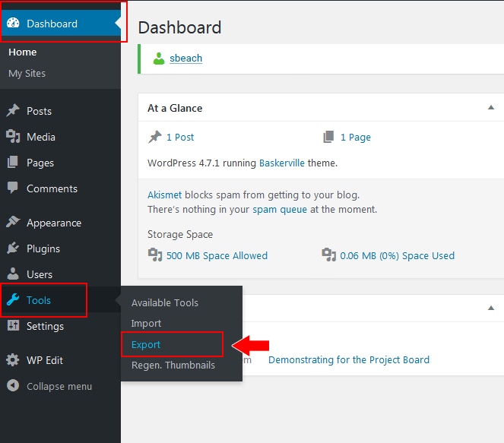The width and height of the screenshot is (504, 443).
Task: Choose Import from Tools flyout
Action: click(x=146, y=324)
